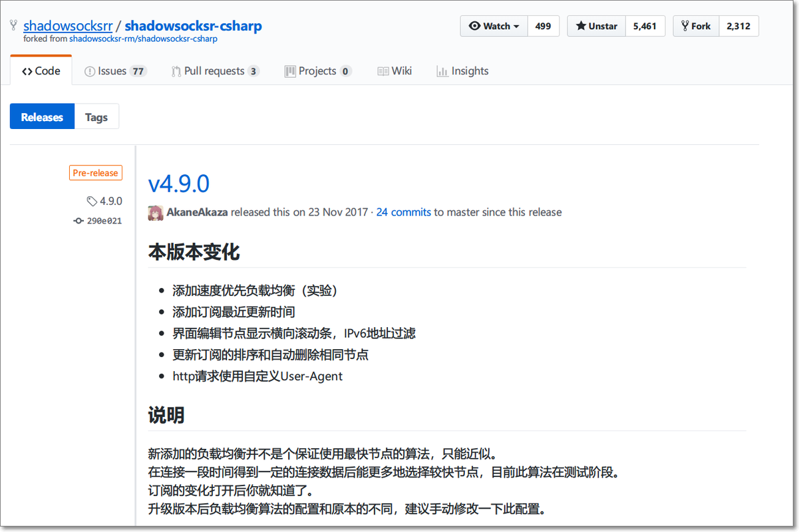The width and height of the screenshot is (799, 532).
Task: Open commit 290e021
Action: click(x=104, y=221)
